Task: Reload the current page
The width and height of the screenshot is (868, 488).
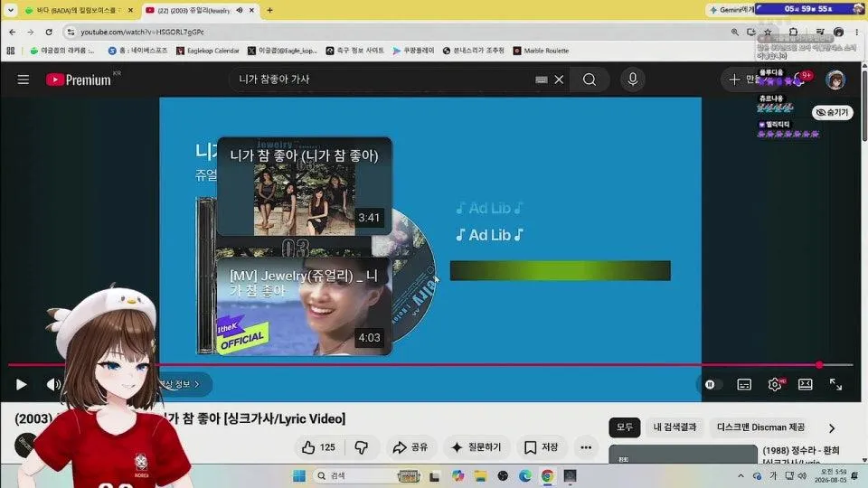Action: click(x=49, y=33)
